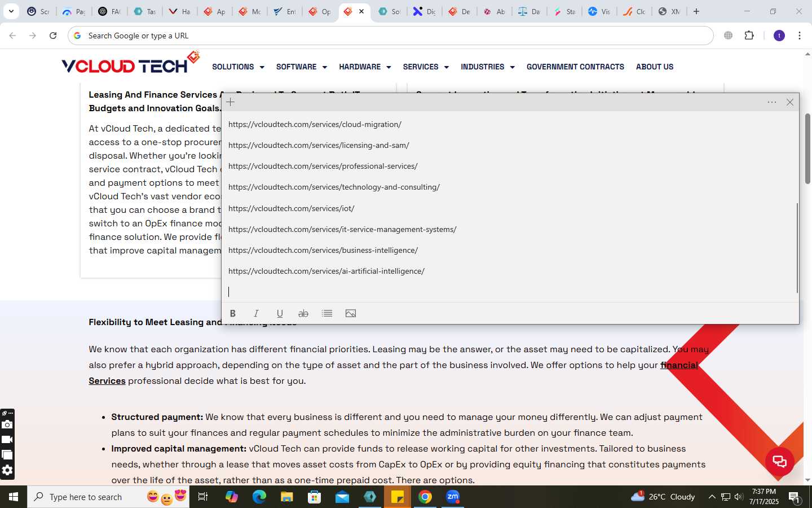Open the notification center icon
The height and width of the screenshot is (508, 812).
coord(795,497)
